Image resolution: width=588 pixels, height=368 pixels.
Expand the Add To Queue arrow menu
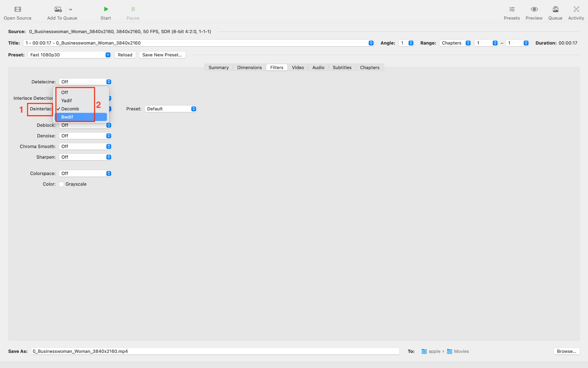(71, 9)
